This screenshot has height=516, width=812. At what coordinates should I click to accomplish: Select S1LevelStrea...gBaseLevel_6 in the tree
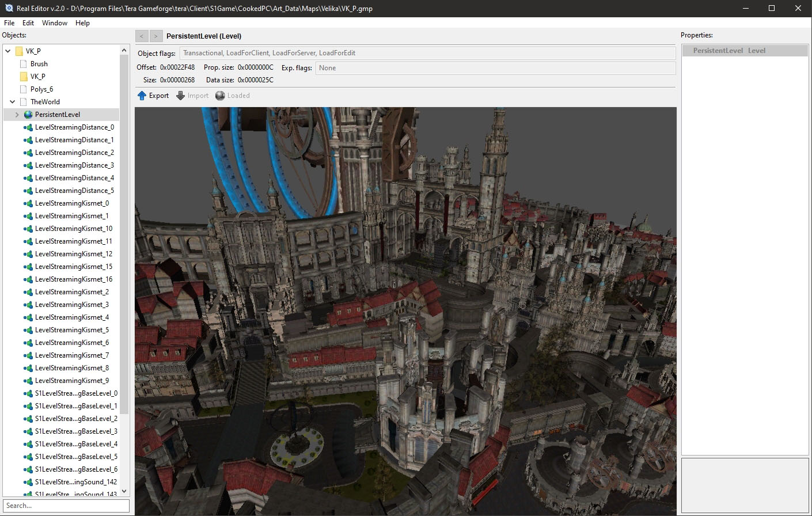[x=76, y=469]
